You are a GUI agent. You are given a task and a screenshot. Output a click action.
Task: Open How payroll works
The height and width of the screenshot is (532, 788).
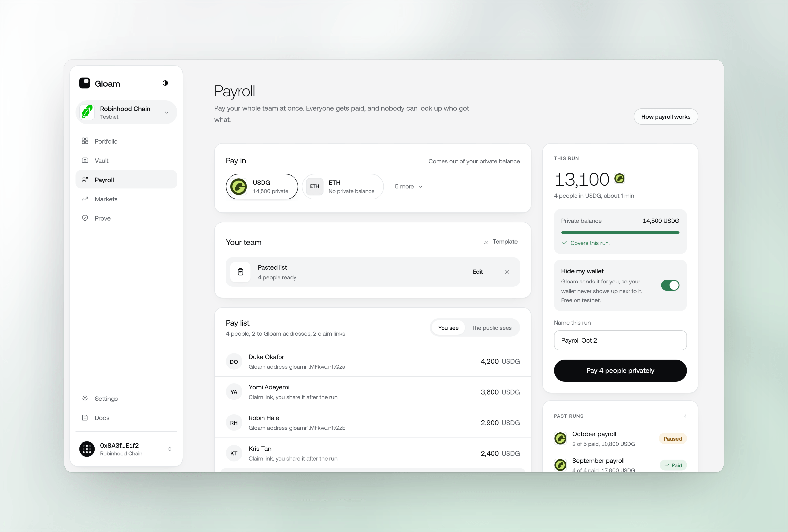coord(666,117)
